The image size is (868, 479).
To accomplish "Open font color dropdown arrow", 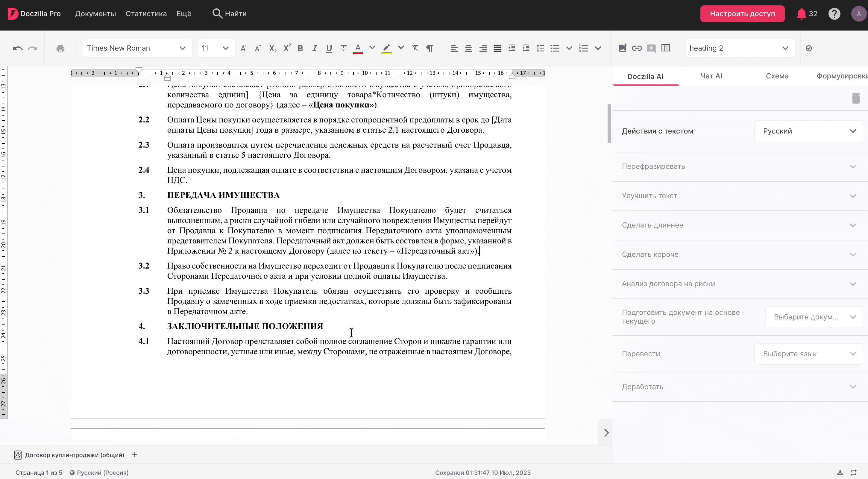I will click(372, 48).
